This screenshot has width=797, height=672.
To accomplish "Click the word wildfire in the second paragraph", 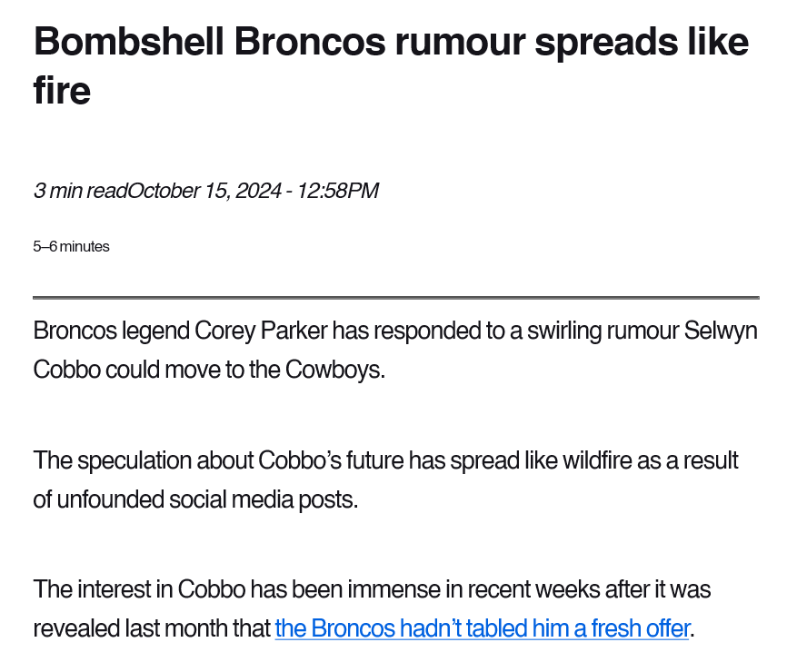I will [597, 460].
